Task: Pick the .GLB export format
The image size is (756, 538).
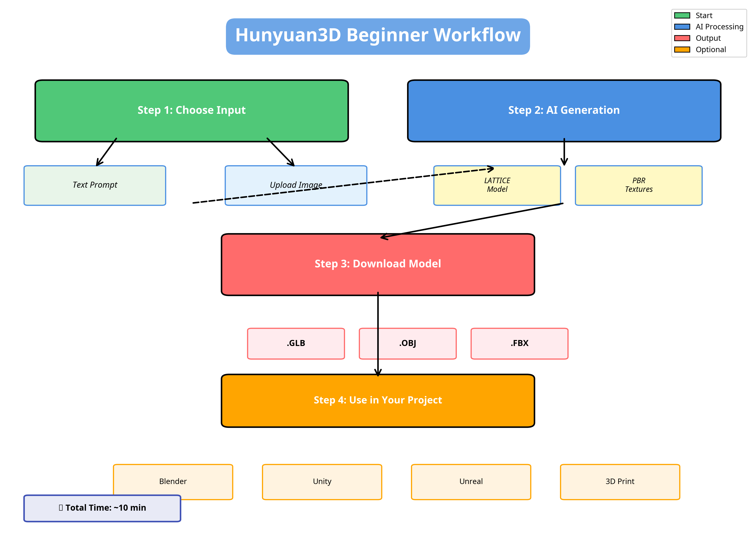Action: tap(296, 343)
